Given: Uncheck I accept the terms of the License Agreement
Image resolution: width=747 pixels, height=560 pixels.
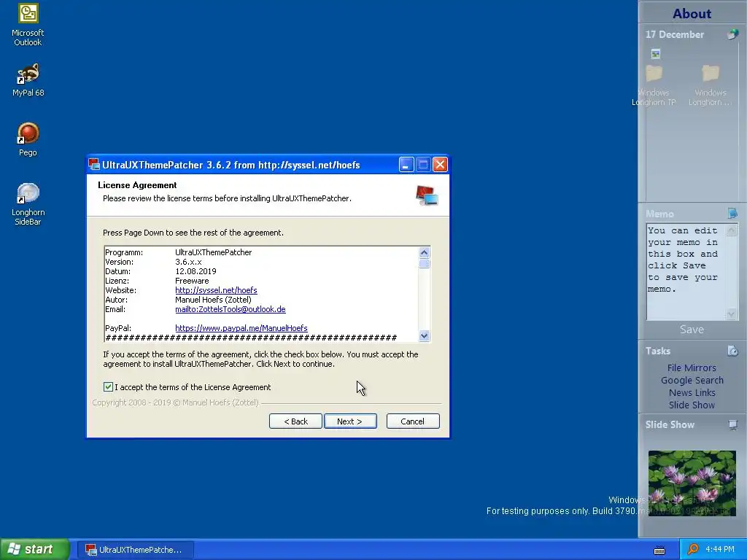Looking at the screenshot, I should pyautogui.click(x=108, y=386).
